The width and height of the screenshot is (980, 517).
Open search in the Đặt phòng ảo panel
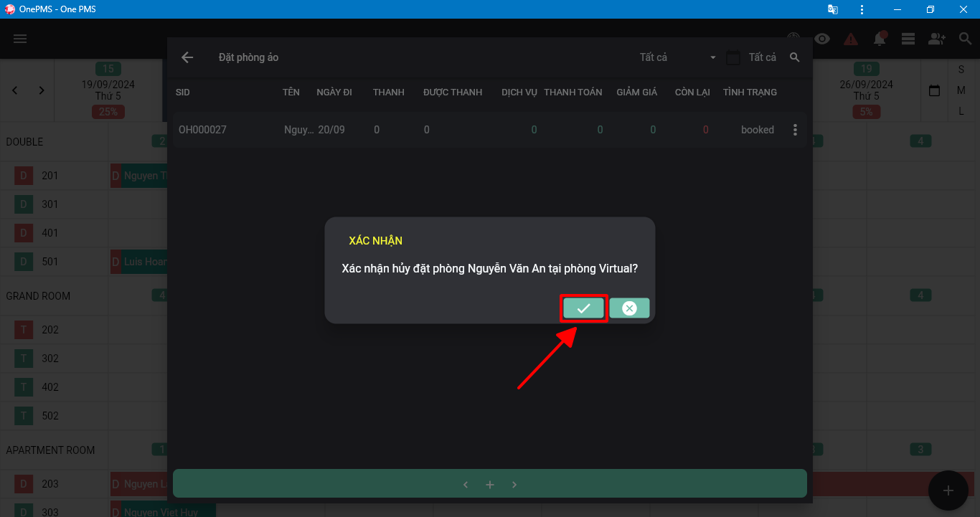794,57
